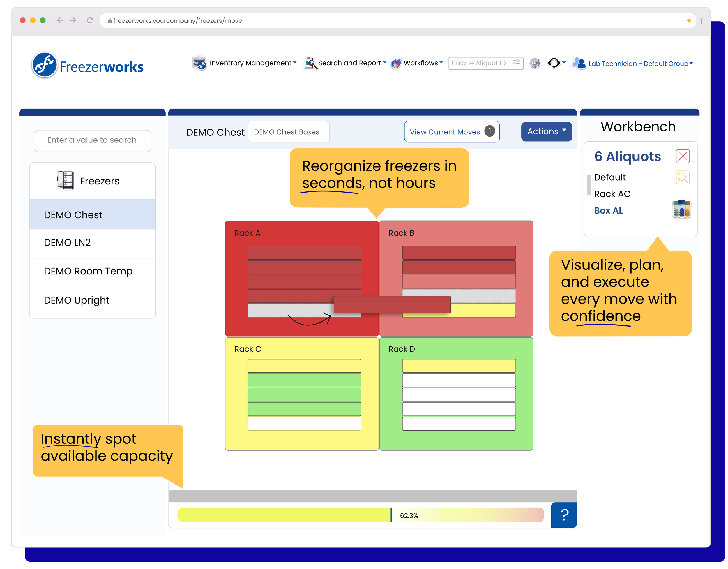The height and width of the screenshot is (569, 728).
Task: Click the empty white box in Rack C
Action: coord(304,423)
